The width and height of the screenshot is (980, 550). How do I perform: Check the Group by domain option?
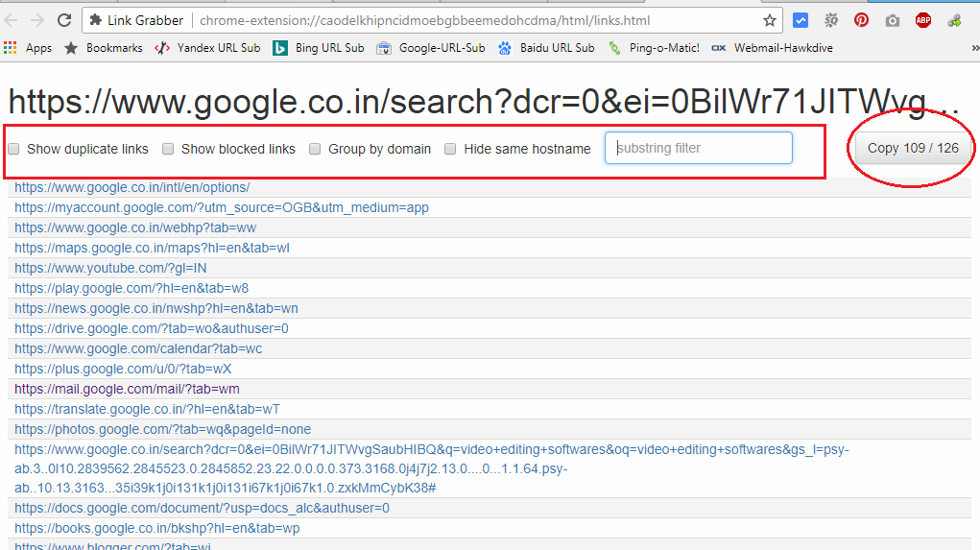pos(315,149)
